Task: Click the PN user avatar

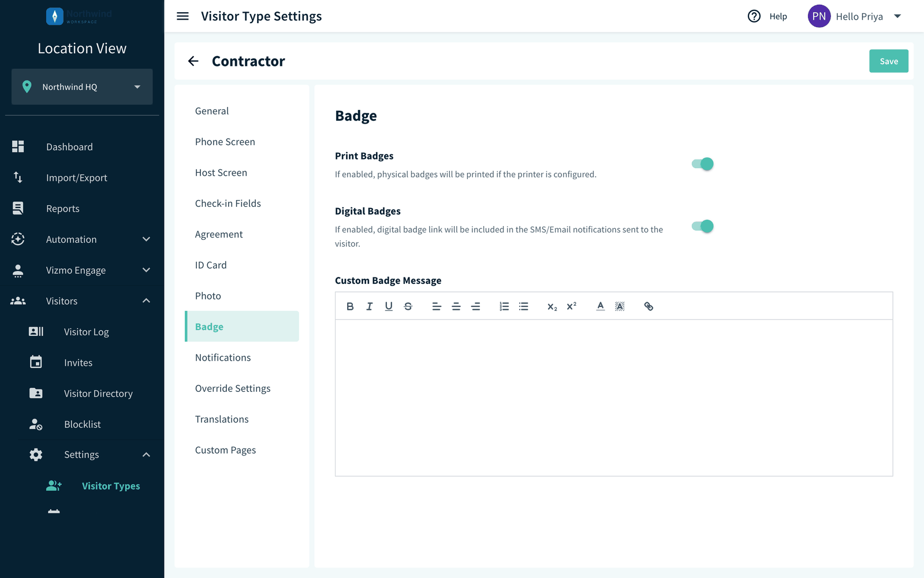Action: click(x=819, y=16)
